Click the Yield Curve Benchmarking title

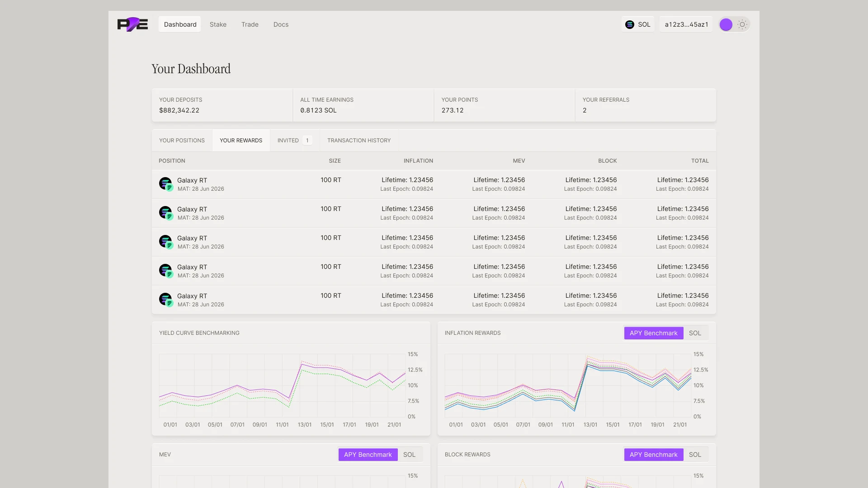tap(199, 333)
